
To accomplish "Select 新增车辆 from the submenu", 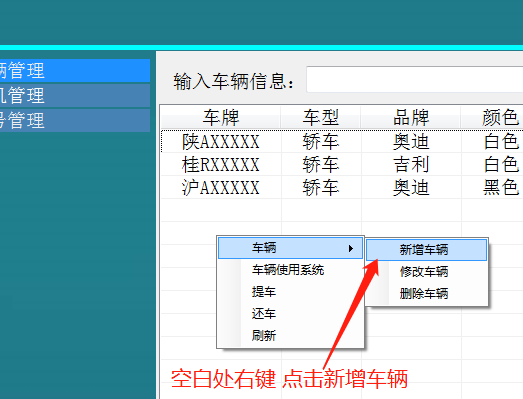I will (426, 250).
